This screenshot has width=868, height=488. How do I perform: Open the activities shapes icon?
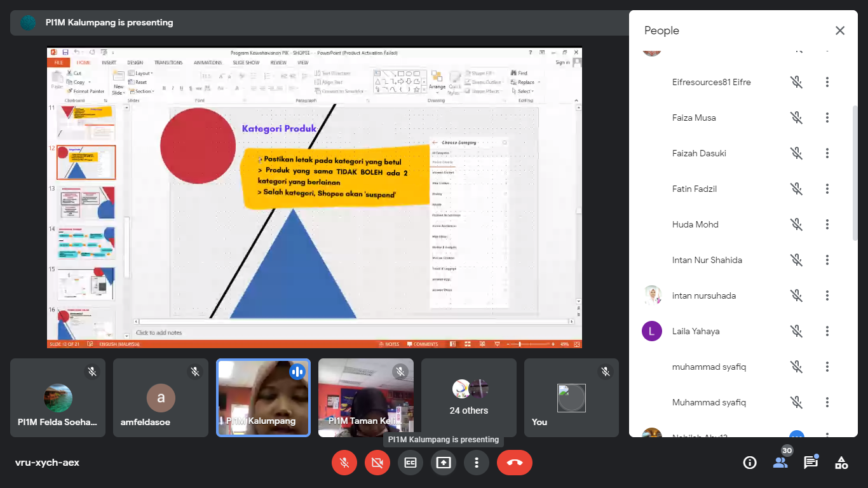[841, 463]
